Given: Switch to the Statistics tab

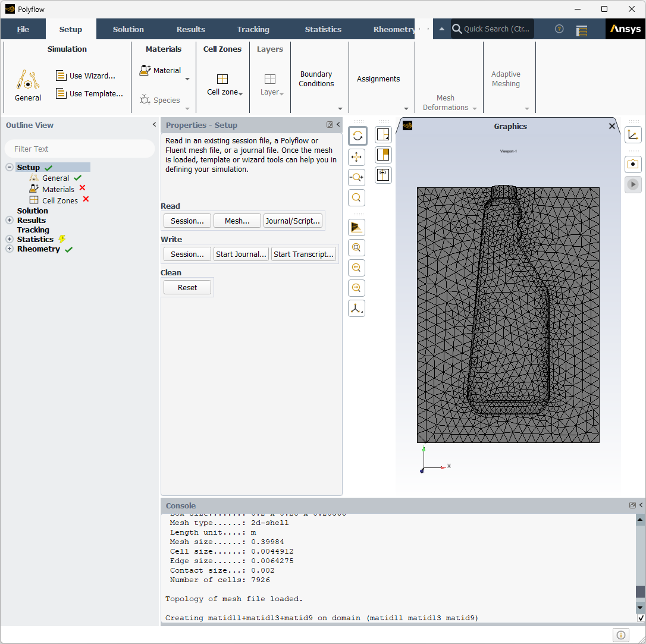Looking at the screenshot, I should 323,29.
